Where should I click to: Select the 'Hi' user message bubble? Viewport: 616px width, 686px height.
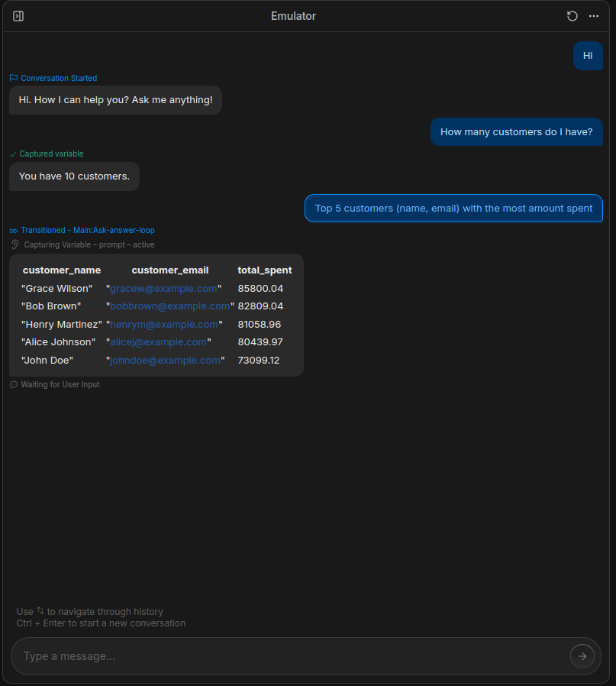[x=588, y=56]
